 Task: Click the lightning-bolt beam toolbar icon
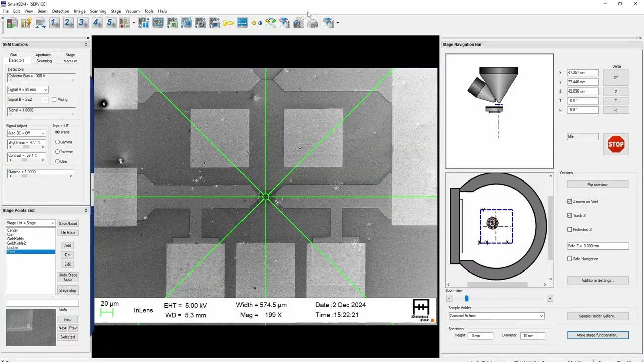[26, 23]
